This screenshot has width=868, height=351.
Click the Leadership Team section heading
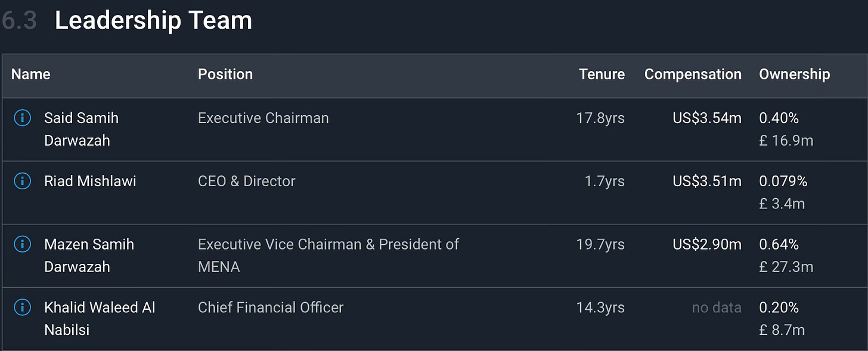153,21
